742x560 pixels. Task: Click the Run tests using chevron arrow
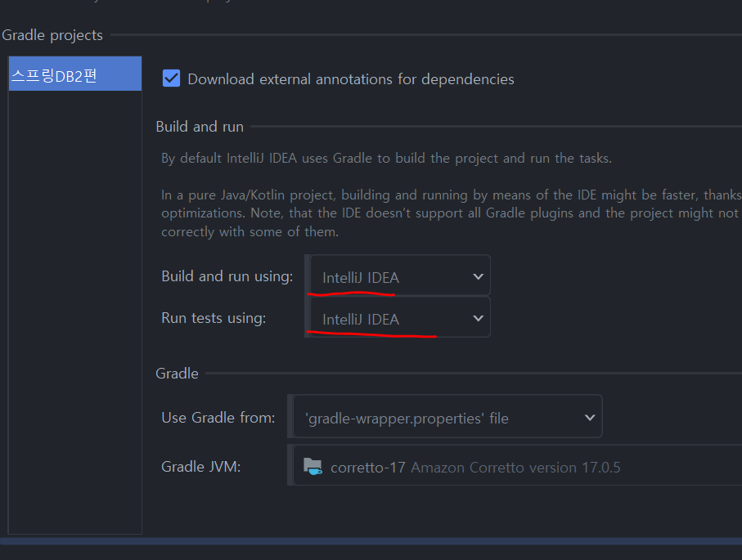[x=478, y=318]
